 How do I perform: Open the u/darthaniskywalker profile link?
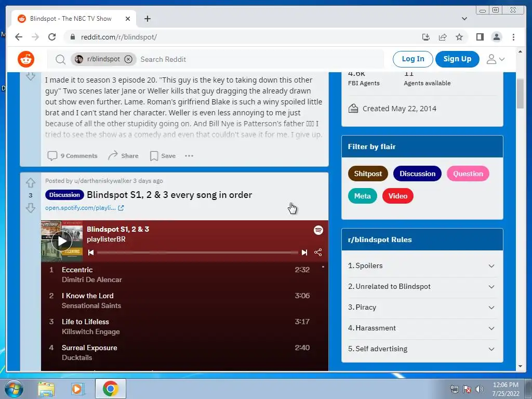point(103,181)
